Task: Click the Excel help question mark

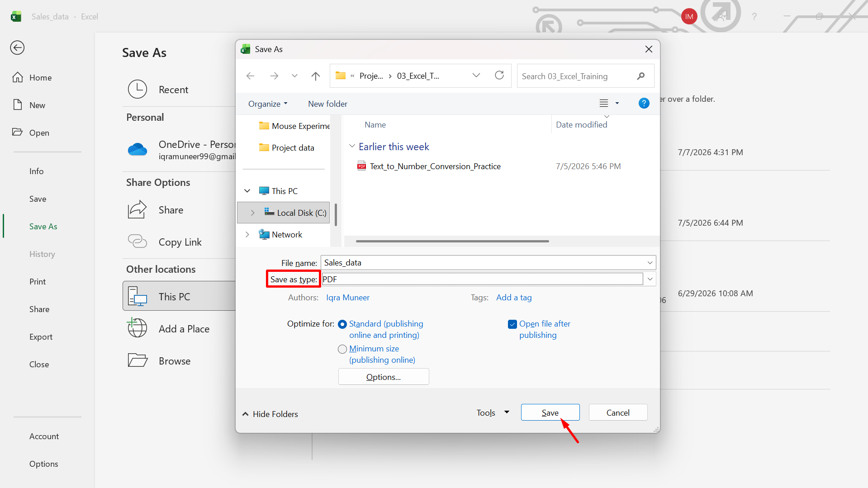Action: 754,17
